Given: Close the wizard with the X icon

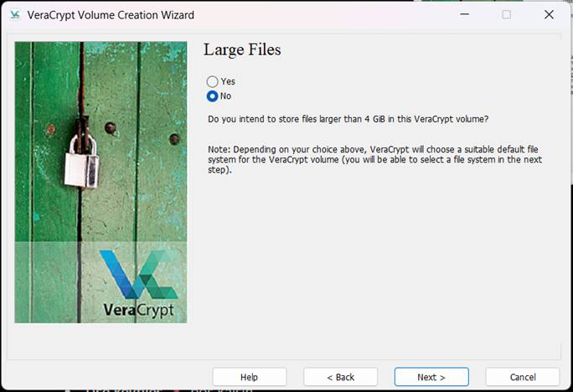Looking at the screenshot, I should click(x=549, y=14).
